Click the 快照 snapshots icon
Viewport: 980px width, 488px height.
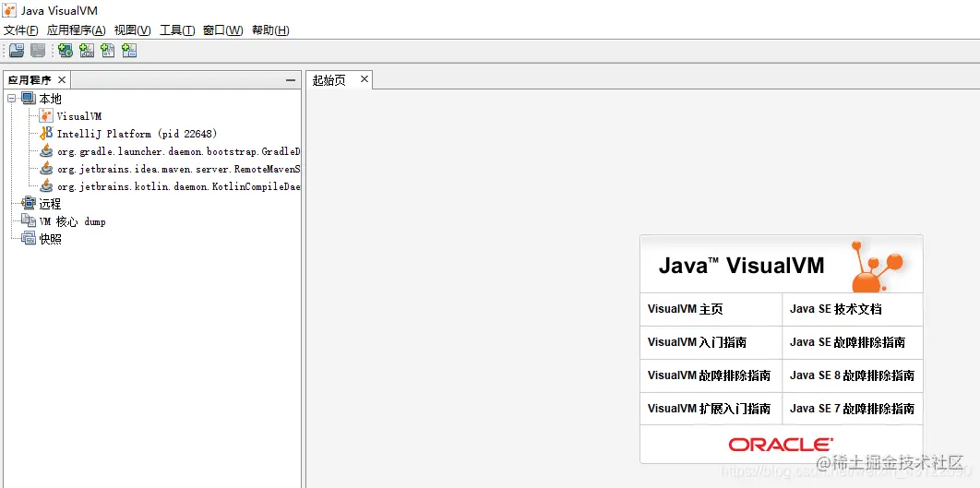tap(29, 238)
